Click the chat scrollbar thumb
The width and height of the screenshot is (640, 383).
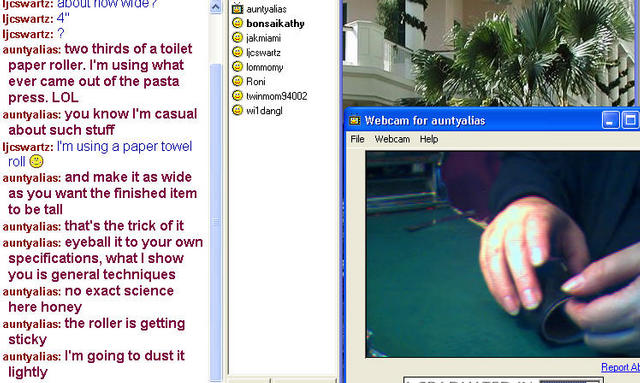pyautogui.click(x=216, y=223)
